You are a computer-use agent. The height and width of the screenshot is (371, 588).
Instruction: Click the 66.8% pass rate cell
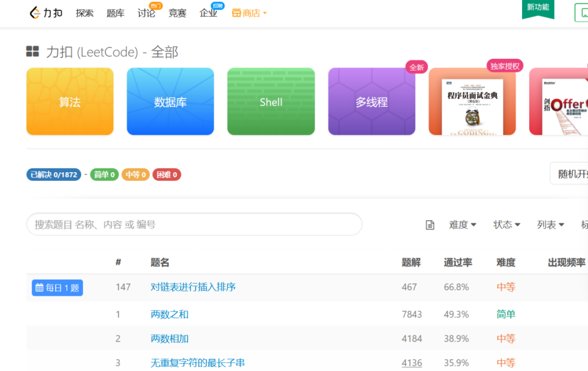456,287
